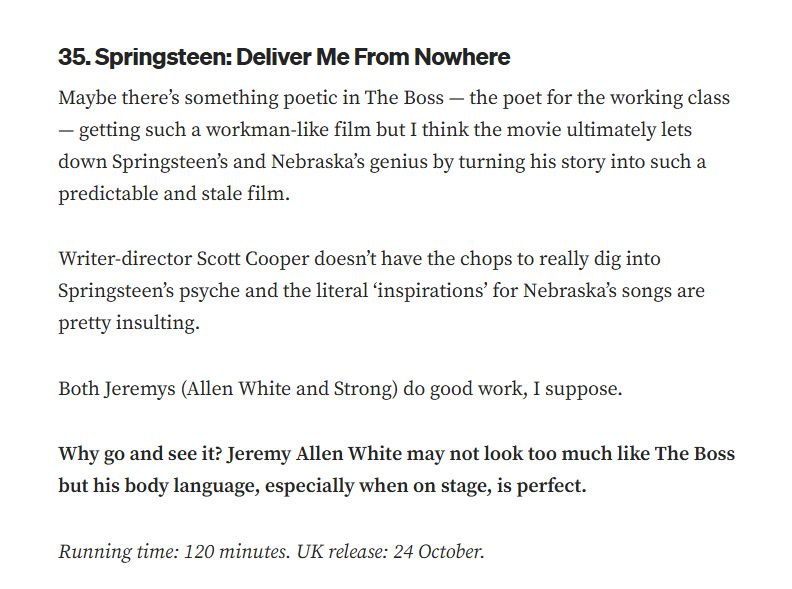
Task: Click the quoted word 'inspirations'
Action: [430, 291]
